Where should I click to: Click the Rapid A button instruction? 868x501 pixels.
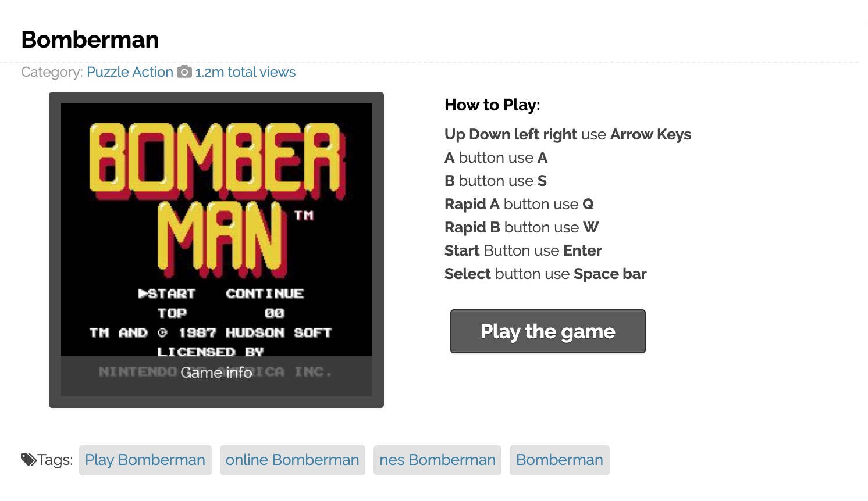(x=518, y=204)
